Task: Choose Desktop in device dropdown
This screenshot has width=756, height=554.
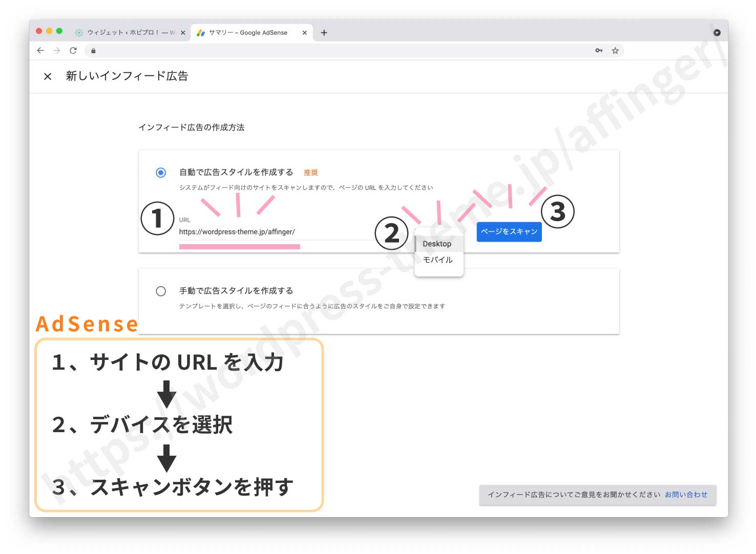Action: 439,244
